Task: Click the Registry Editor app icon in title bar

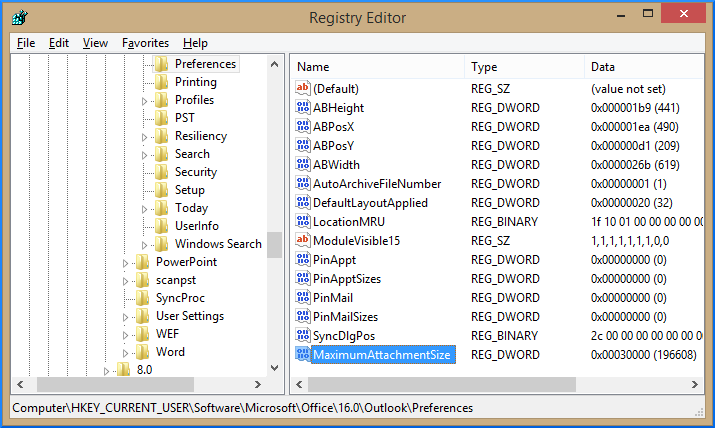Action: [20, 18]
